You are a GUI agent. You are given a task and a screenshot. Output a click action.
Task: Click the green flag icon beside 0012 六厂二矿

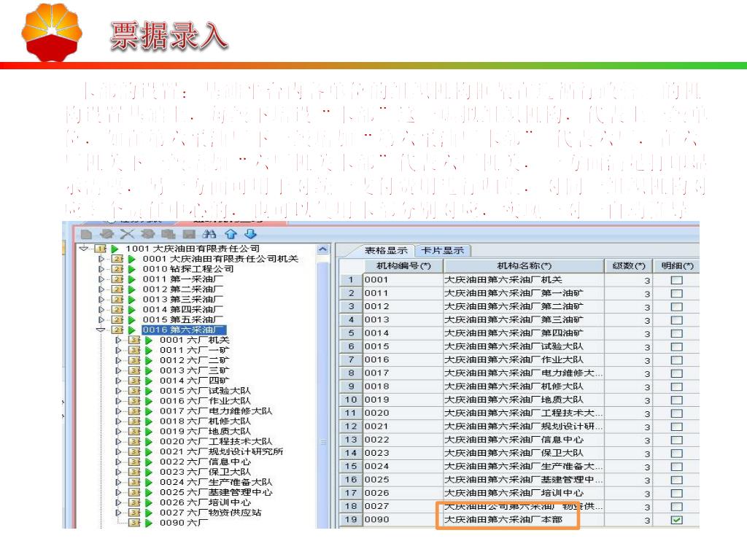tap(149, 360)
